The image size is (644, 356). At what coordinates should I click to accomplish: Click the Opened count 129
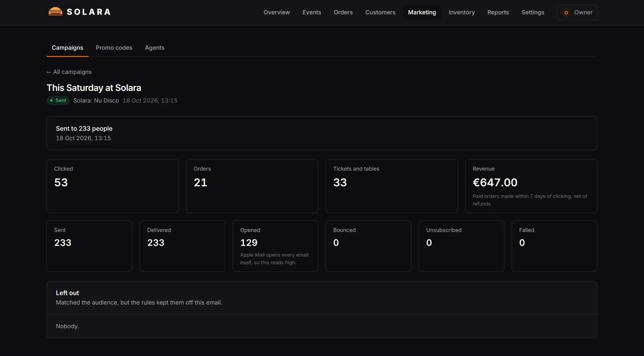click(x=249, y=243)
